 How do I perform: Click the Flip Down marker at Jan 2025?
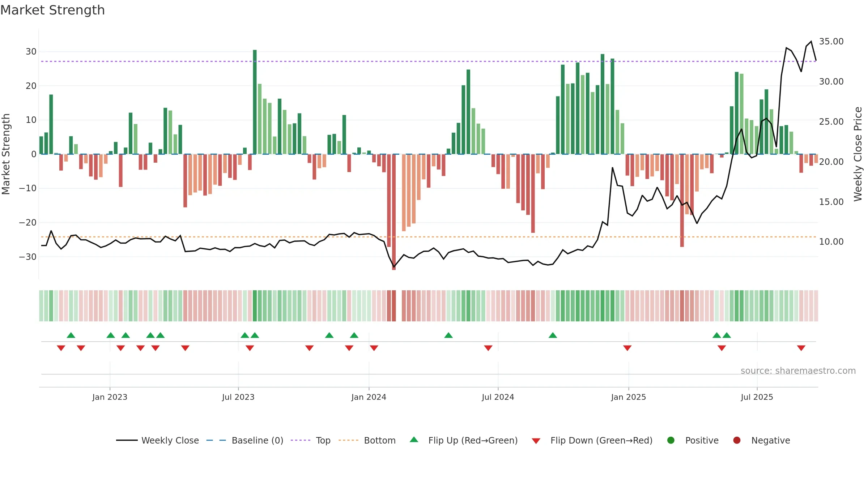click(x=627, y=348)
